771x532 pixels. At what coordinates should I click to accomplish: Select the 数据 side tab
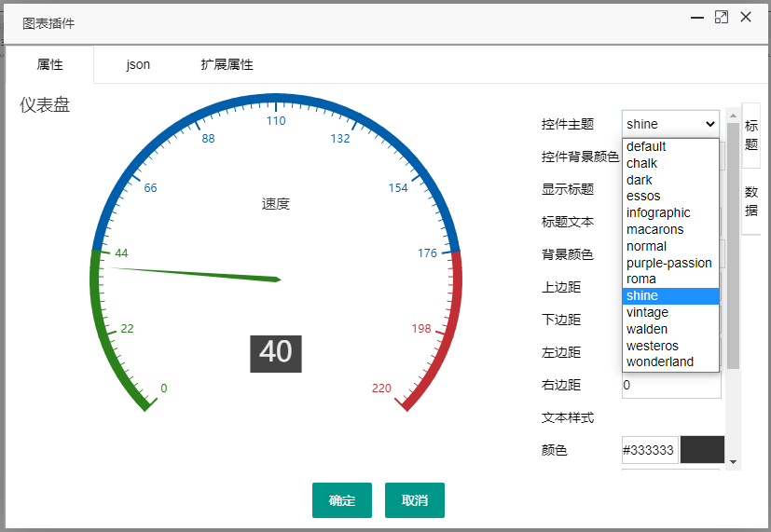tap(750, 201)
